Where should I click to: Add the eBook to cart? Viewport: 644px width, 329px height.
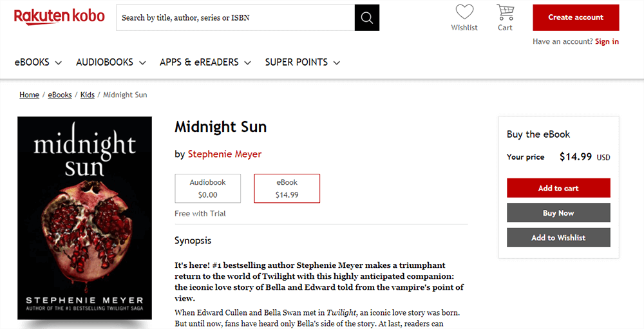click(558, 188)
